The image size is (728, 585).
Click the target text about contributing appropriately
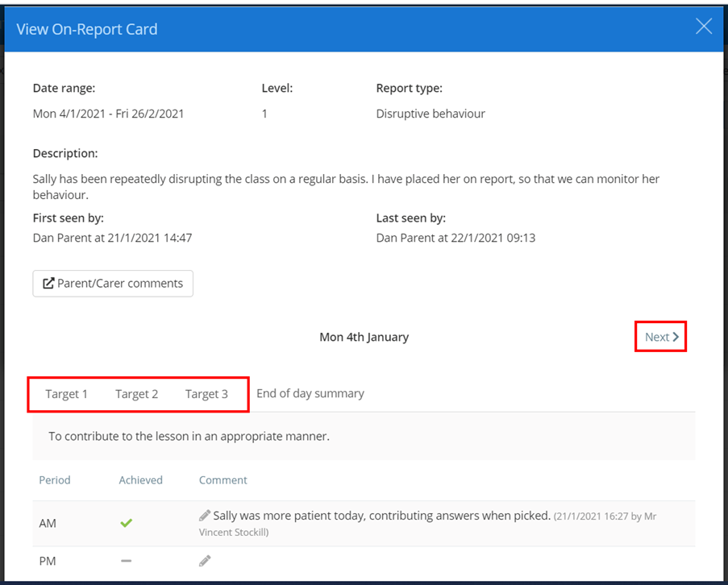pyautogui.click(x=189, y=437)
